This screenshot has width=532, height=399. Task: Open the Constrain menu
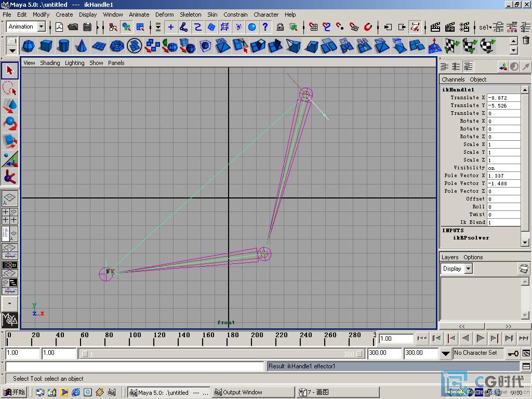tap(235, 15)
